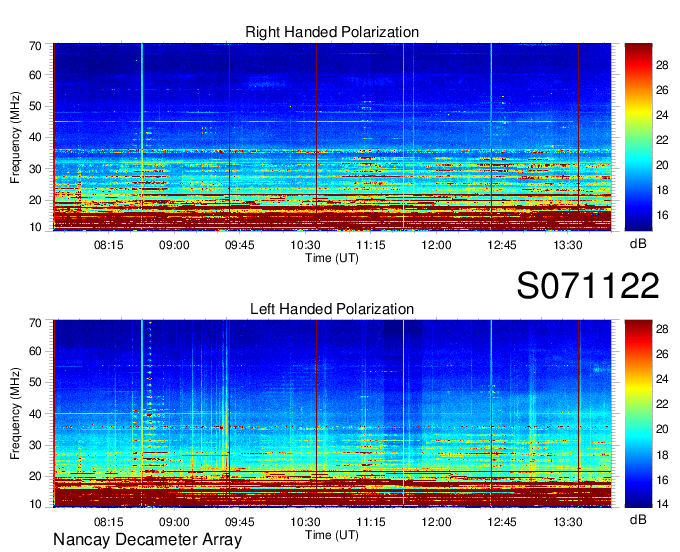This screenshot has height=552, width=680.
Task: Click the 70 MHz tick on the Right Handed plot
Action: [x=35, y=46]
